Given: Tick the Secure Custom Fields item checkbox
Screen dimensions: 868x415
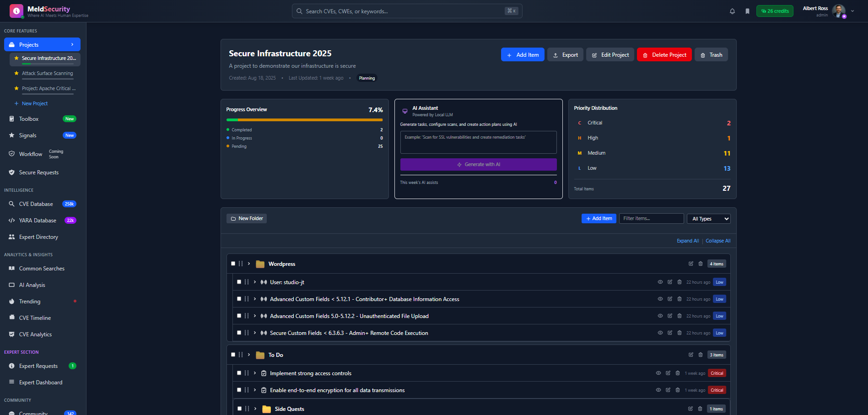Looking at the screenshot, I should click(239, 333).
